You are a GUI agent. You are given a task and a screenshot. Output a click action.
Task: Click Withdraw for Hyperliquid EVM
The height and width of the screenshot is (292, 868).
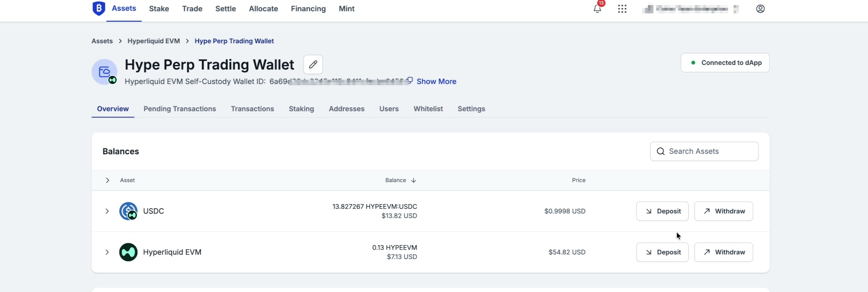pyautogui.click(x=723, y=252)
